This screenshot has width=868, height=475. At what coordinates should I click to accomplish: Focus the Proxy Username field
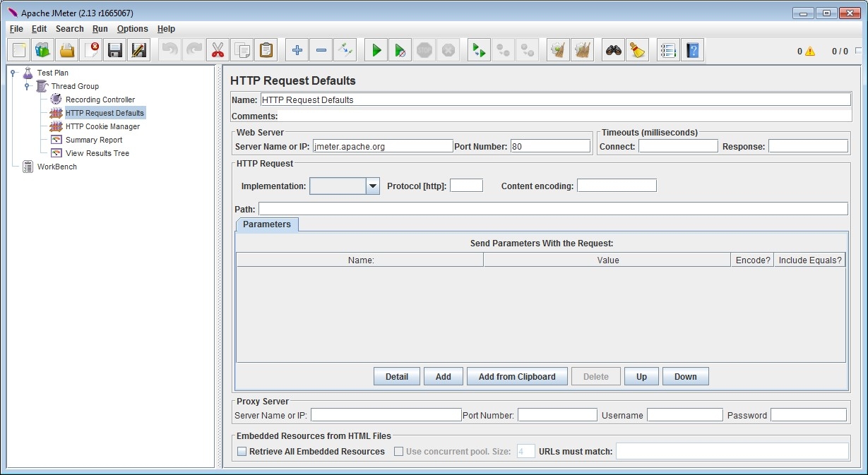pos(685,415)
